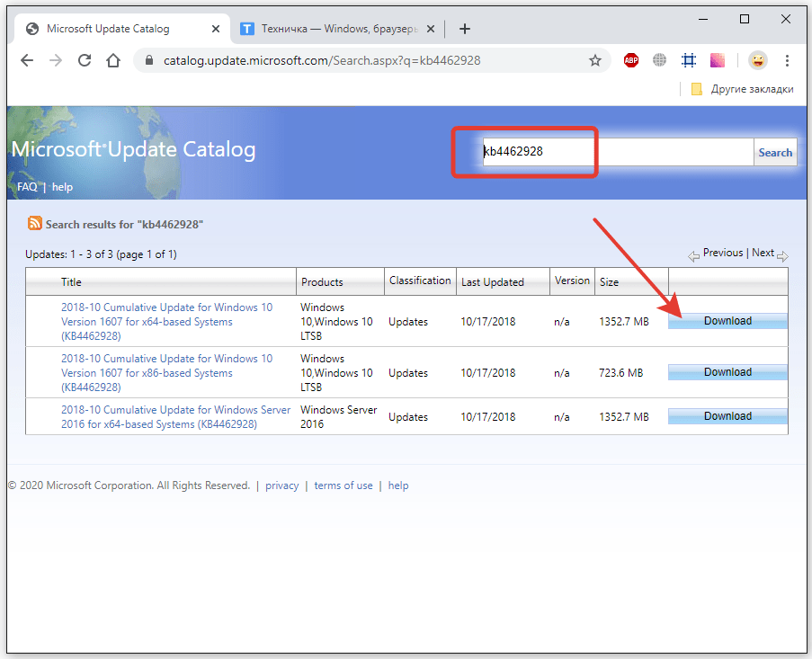Close the Техничка tab
Viewport: 812px width, 659px height.
point(431,29)
